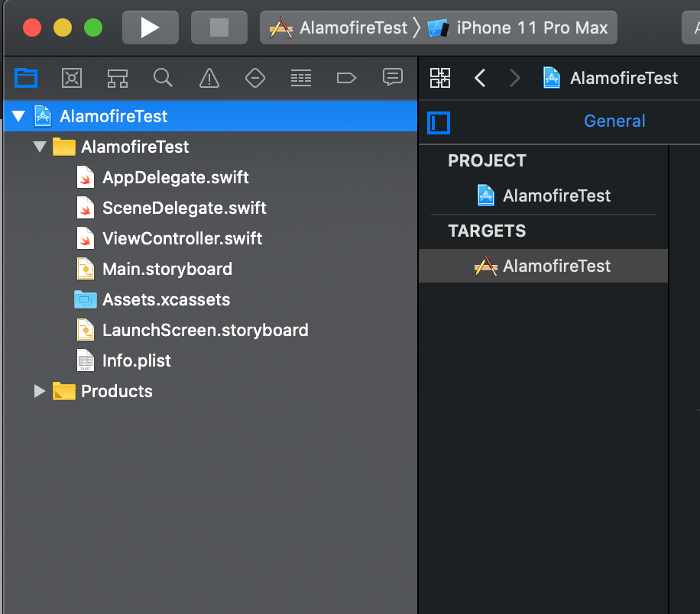The image size is (700, 614).
Task: Open SceneDelegate.swift
Action: click(184, 208)
